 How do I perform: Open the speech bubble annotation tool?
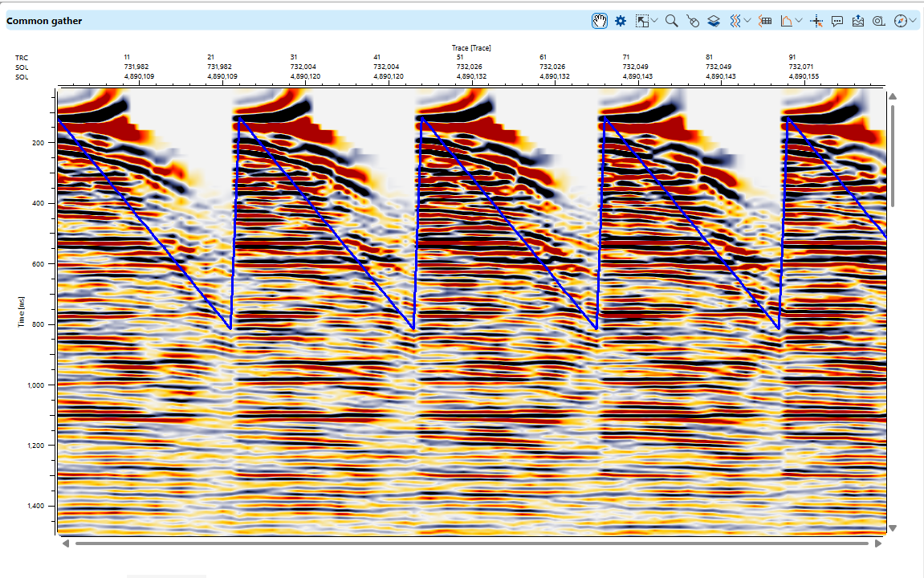[837, 21]
